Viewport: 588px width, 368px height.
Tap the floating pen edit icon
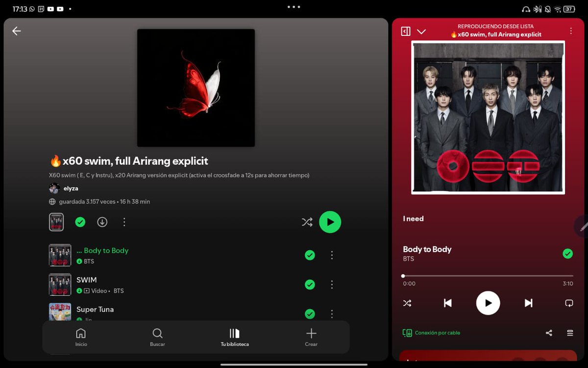(x=582, y=226)
